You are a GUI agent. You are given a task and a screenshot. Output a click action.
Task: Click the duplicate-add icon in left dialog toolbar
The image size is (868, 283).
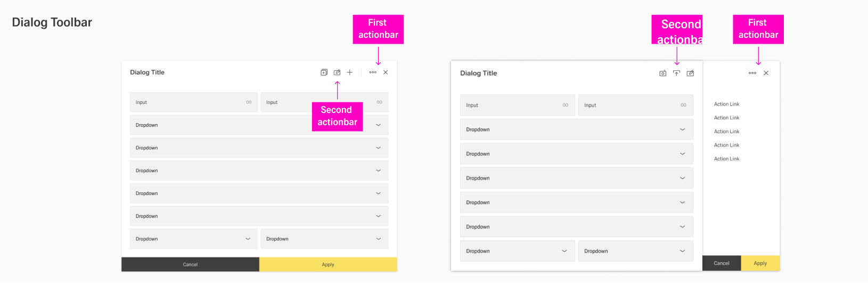point(324,72)
